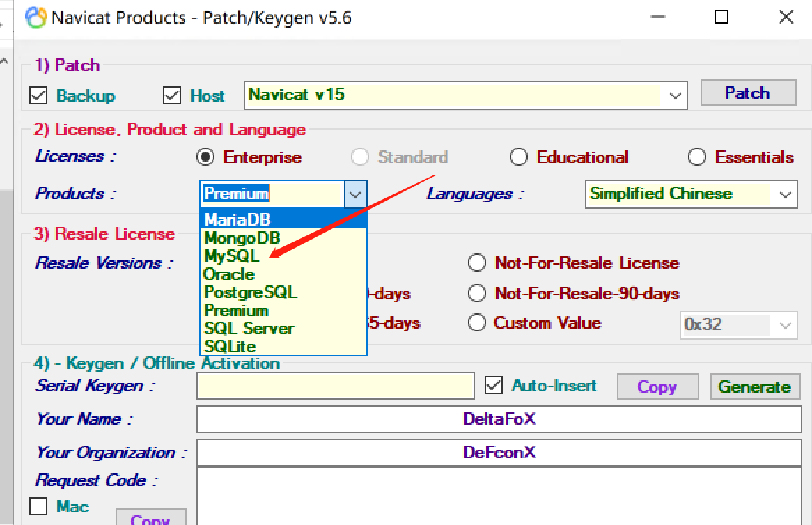Collapse the Products dropdown arrow
Screen dimensions: 812x525
[x=355, y=194]
